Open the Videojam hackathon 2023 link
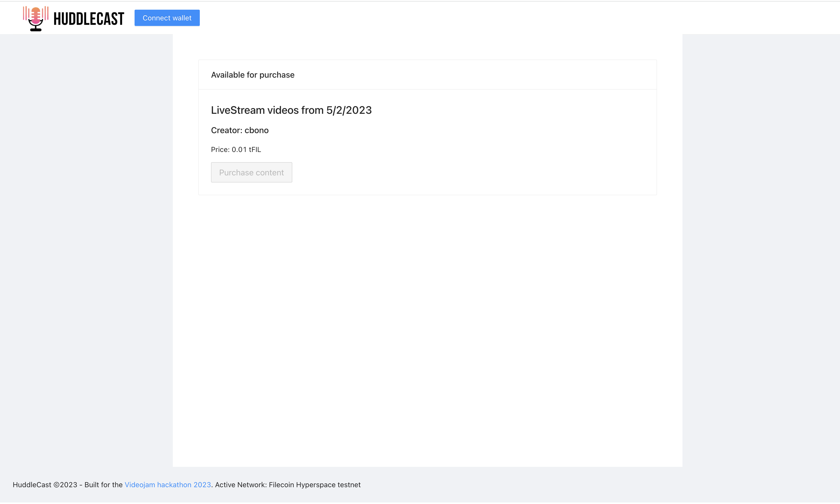The width and height of the screenshot is (840, 504). point(168,485)
